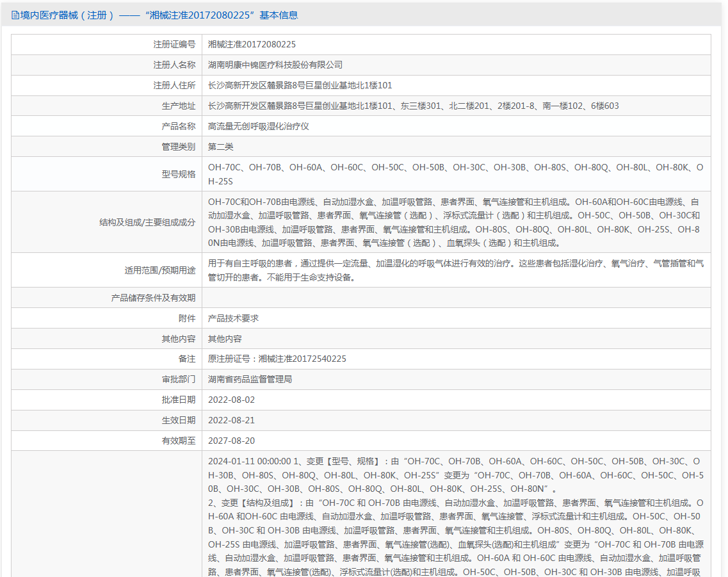This screenshot has height=577, width=728.
Task: Select the value 湘械注准20172080225 in the table
Action: pos(252,45)
